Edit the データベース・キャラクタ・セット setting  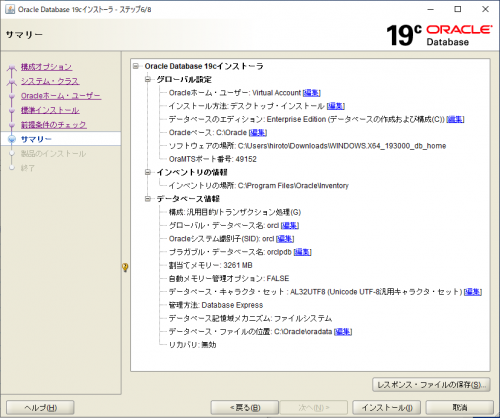pyautogui.click(x=473, y=292)
